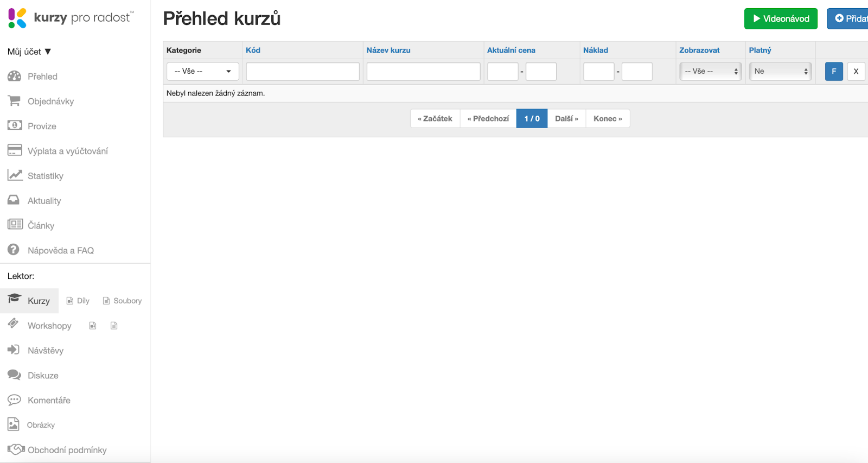Click the Články newspaper icon
Viewport: 868px width, 463px height.
(15, 224)
